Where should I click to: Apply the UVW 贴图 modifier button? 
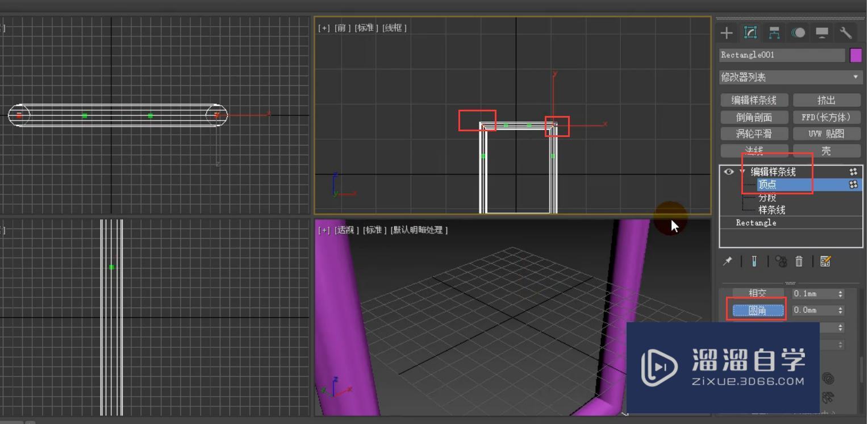pyautogui.click(x=826, y=134)
